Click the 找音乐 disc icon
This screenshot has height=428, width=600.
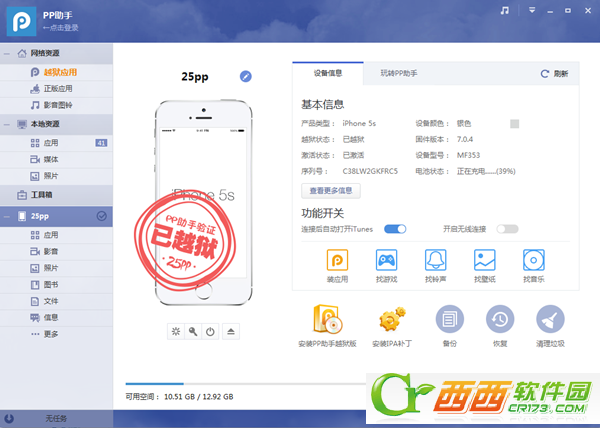pyautogui.click(x=533, y=260)
